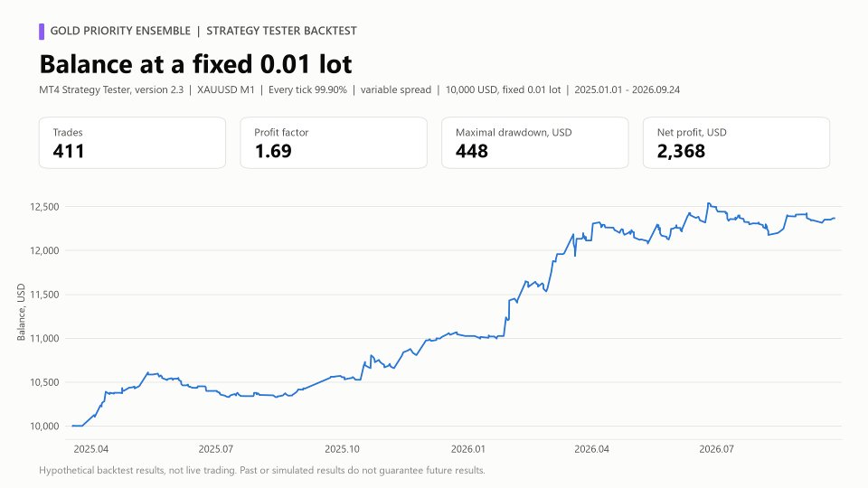The image size is (868, 488).
Task: Click the 11,000 y-axis tick label
Action: tap(44, 339)
